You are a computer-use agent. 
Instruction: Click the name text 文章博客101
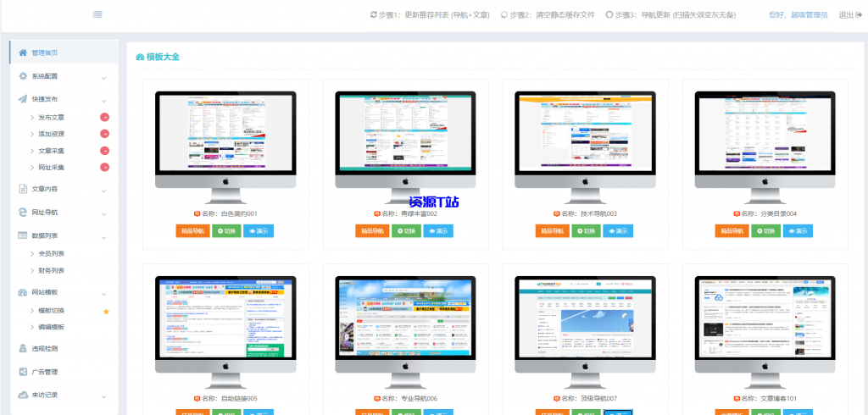[779, 398]
